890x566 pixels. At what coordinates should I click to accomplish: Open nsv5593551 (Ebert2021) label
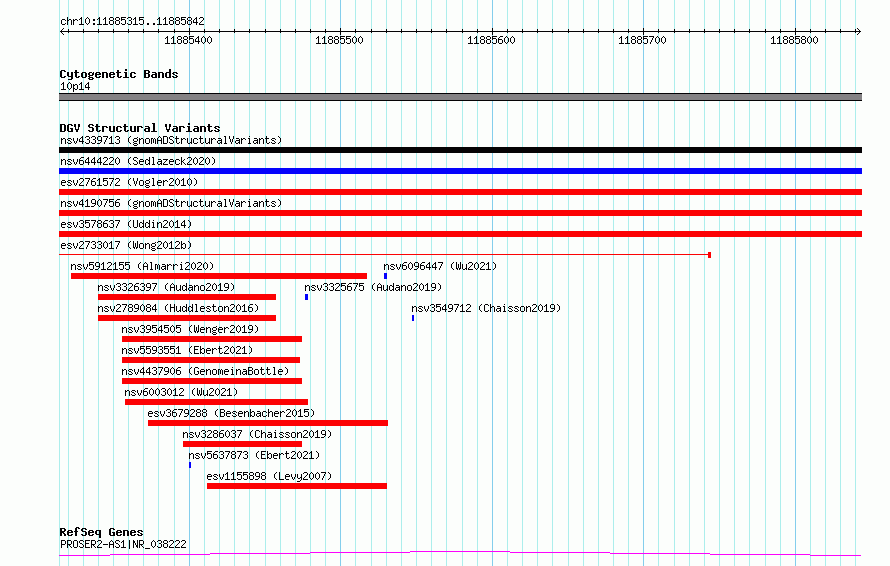pyautogui.click(x=187, y=350)
